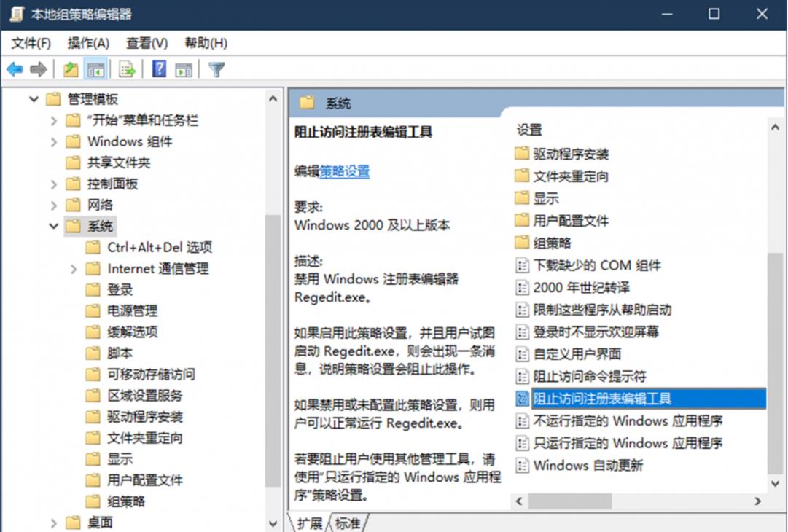Collapse the 系统 tree node
Viewport: 788px width, 532px height.
54,226
